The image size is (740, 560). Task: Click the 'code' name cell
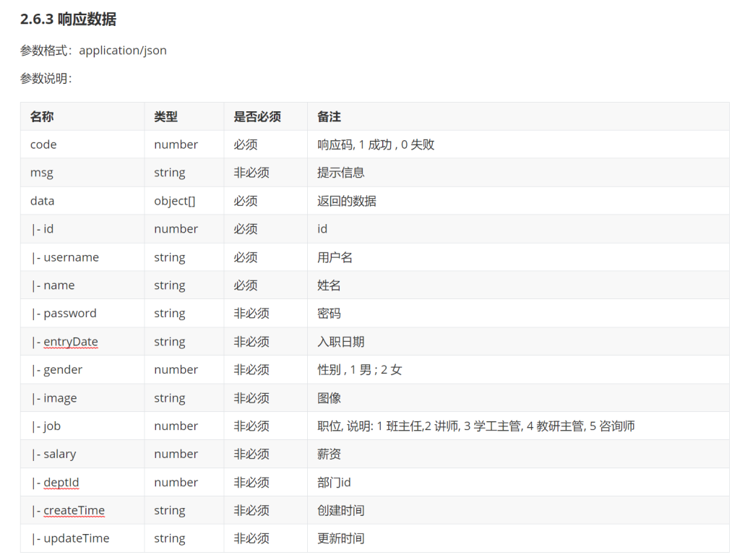(x=43, y=145)
